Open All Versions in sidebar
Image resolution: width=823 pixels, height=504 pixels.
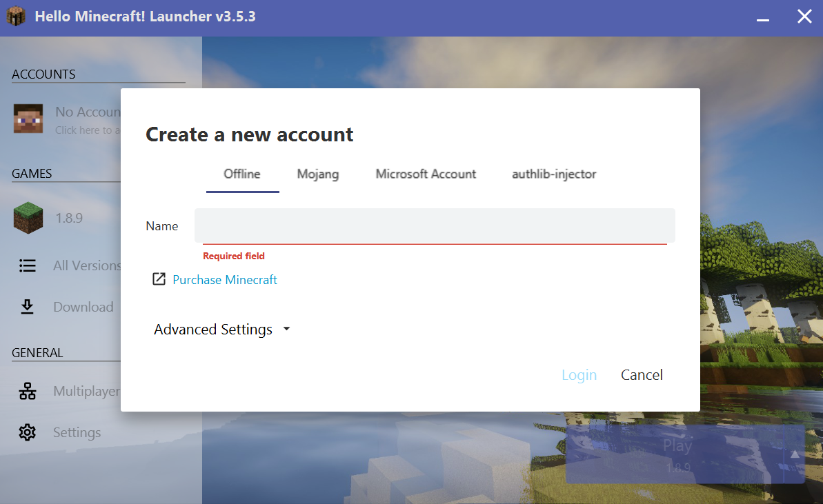[87, 266]
